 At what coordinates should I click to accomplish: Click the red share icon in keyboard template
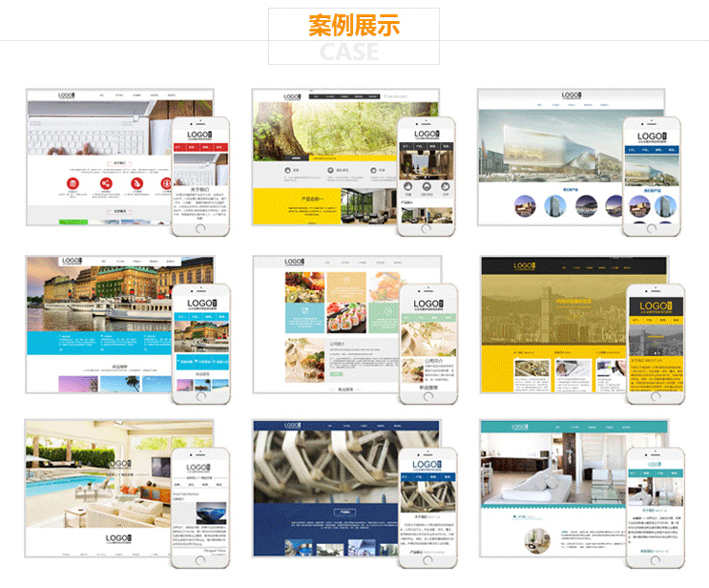(106, 183)
